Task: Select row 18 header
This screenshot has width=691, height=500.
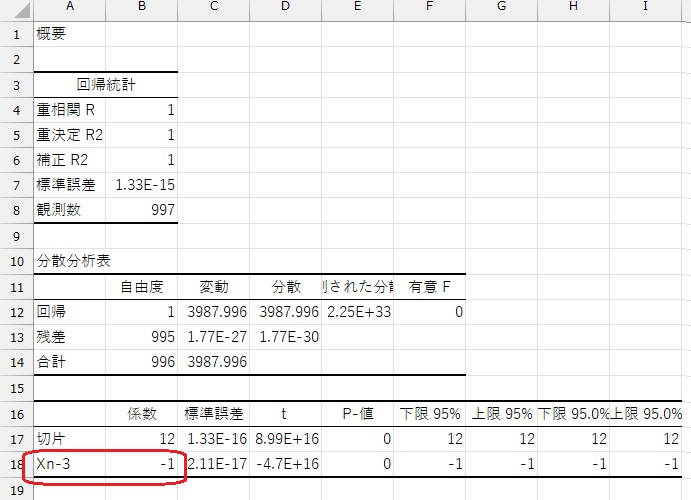Action: (x=15, y=465)
